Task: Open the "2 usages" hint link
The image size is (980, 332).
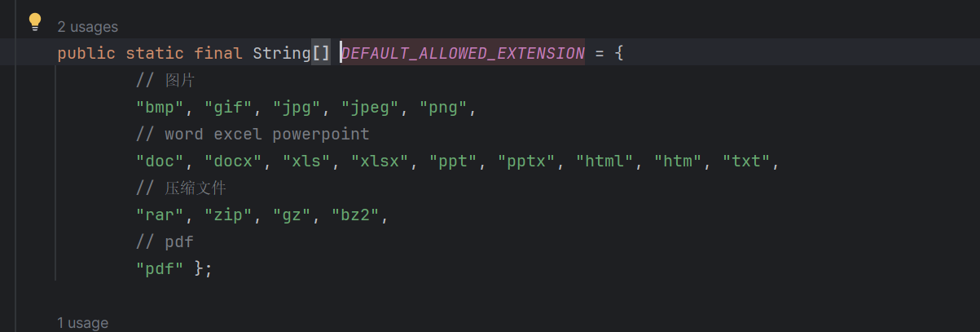Action: pos(87,27)
